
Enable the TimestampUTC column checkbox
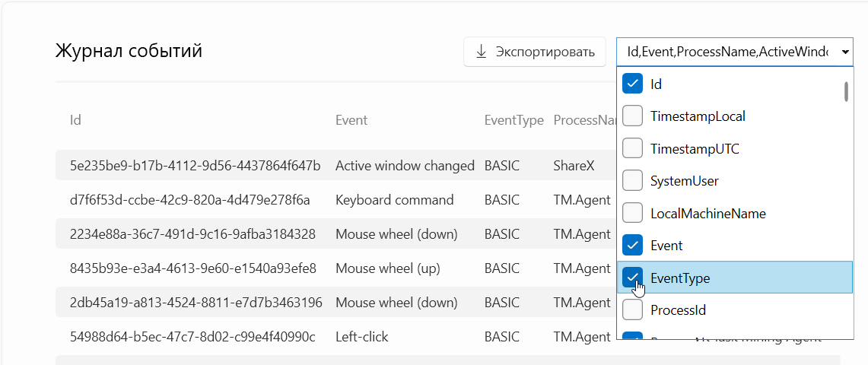[x=633, y=148]
